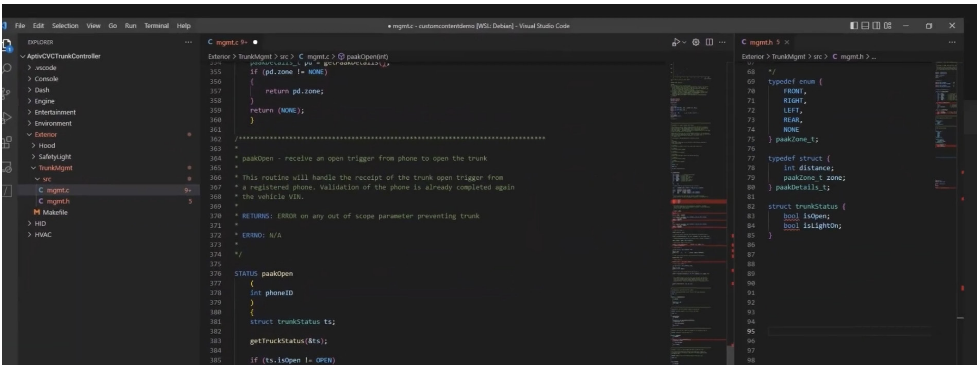Click the gear icon in editor toolbar

[x=696, y=42]
